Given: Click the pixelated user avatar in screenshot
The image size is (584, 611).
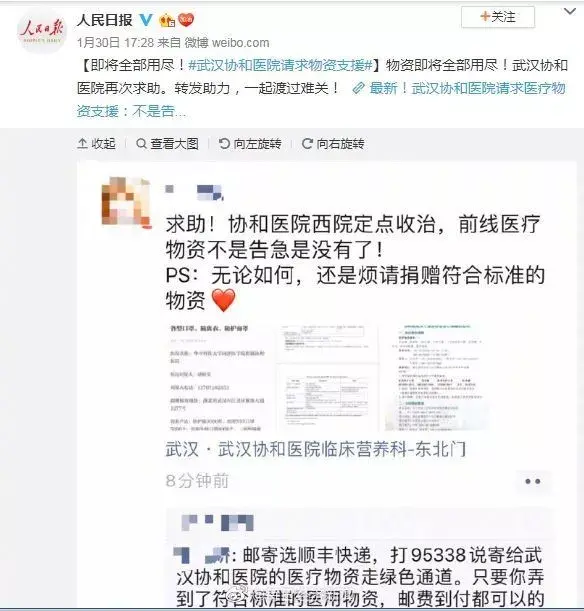Looking at the screenshot, I should [x=125, y=201].
